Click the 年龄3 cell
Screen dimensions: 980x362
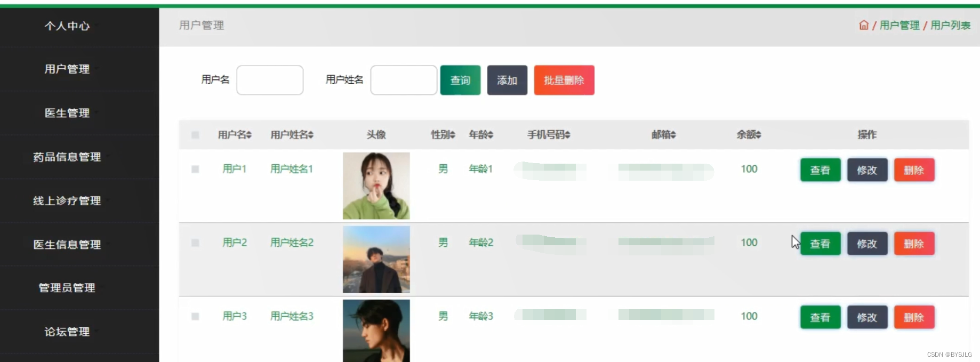pos(481,316)
